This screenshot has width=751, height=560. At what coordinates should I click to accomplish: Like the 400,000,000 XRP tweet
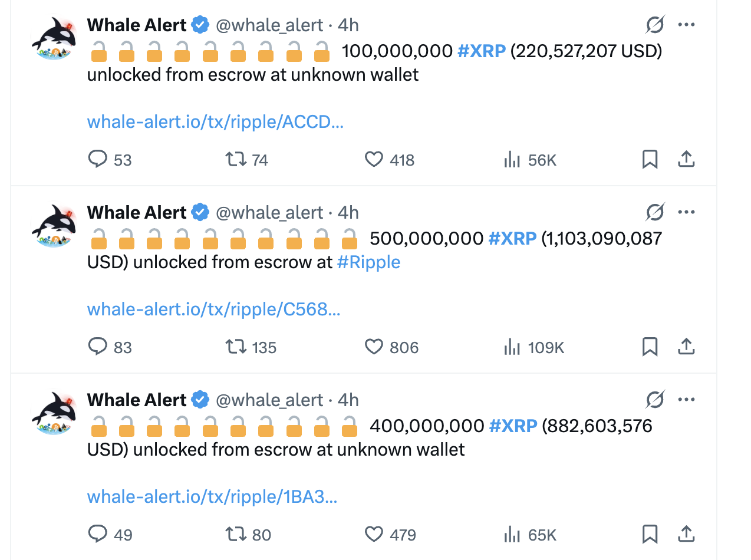pyautogui.click(x=374, y=534)
